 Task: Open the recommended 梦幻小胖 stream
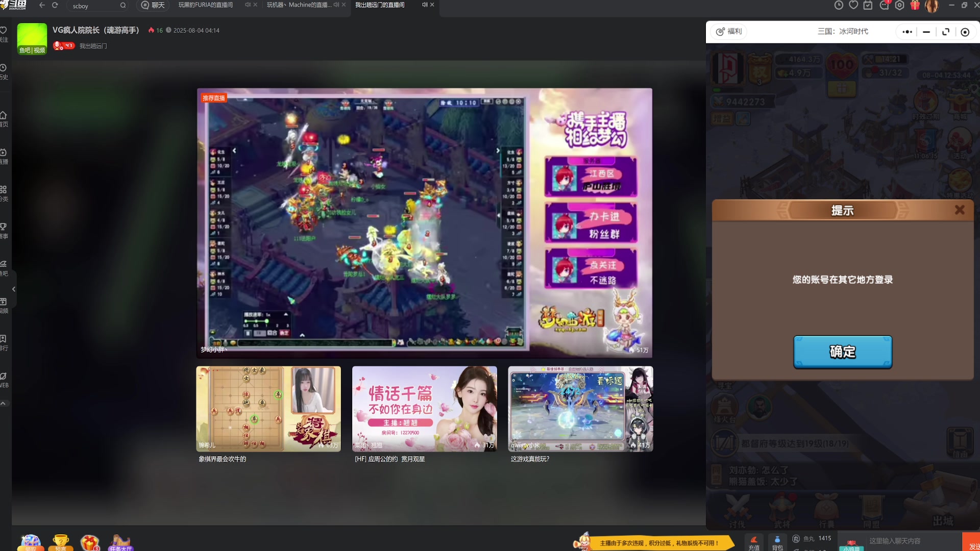424,222
